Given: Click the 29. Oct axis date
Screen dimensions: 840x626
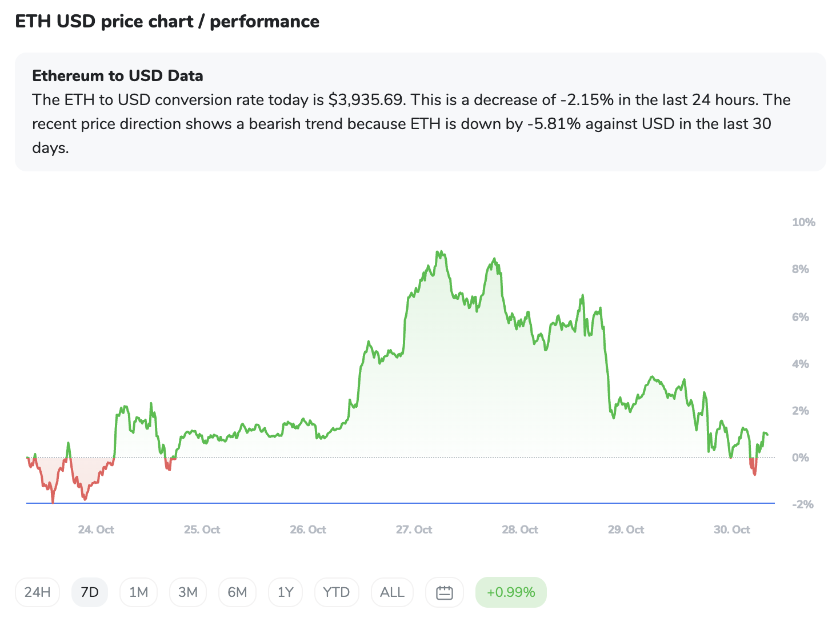Looking at the screenshot, I should pyautogui.click(x=626, y=529).
